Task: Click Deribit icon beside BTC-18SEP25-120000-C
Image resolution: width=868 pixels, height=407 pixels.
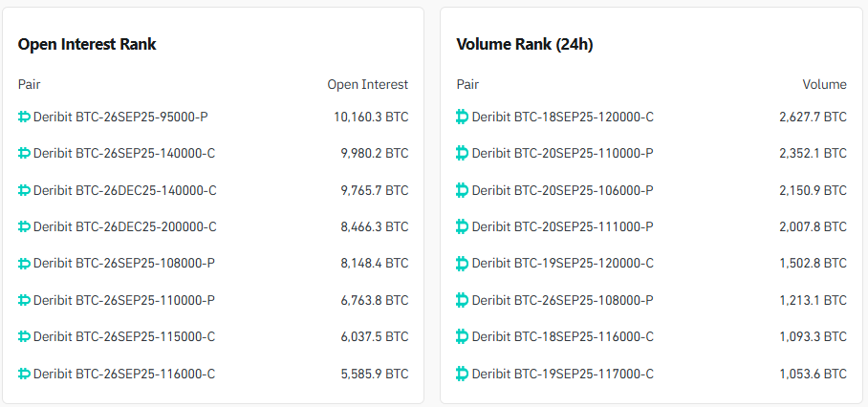Action: (x=463, y=117)
